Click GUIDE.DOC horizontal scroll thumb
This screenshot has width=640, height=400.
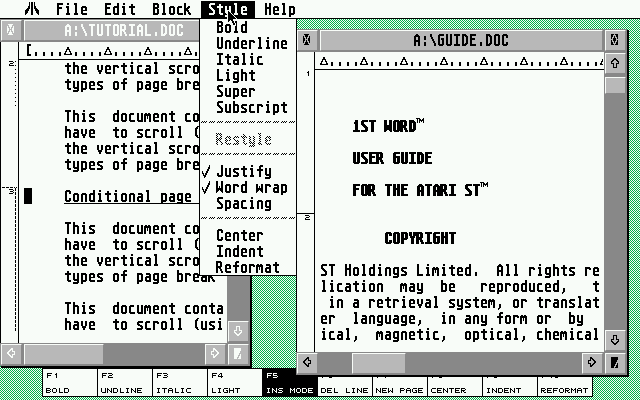click(x=379, y=362)
